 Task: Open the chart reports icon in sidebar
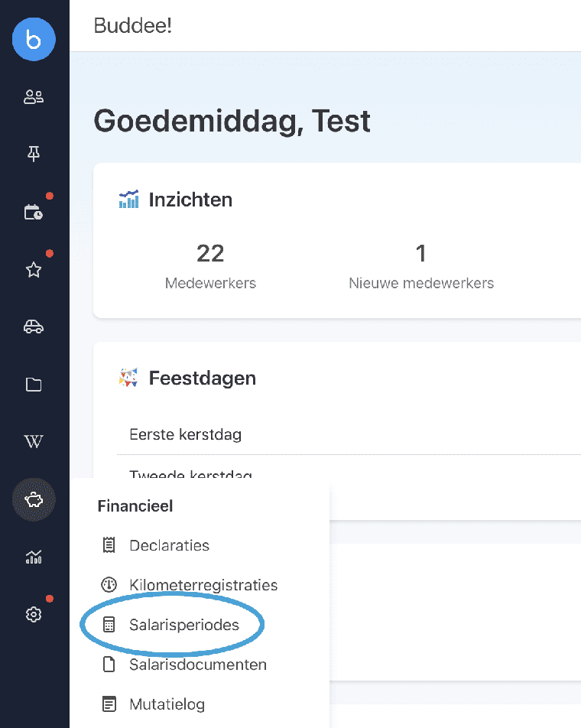click(x=34, y=557)
